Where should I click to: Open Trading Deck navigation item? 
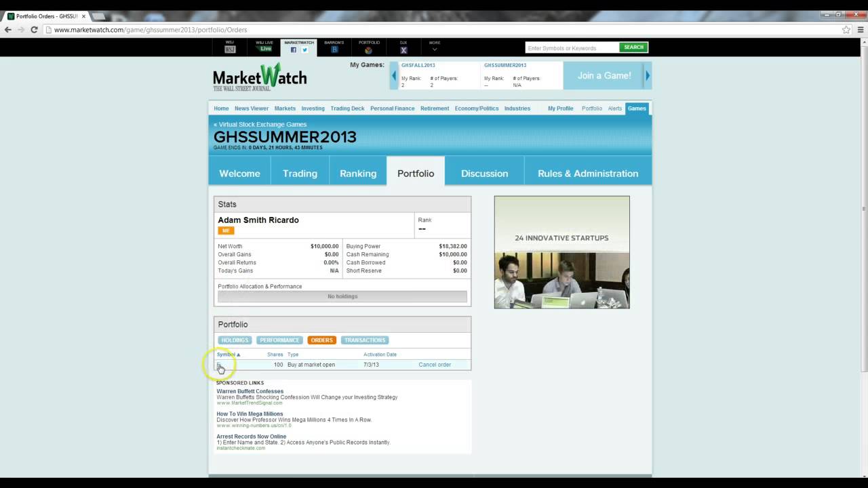[x=347, y=108]
